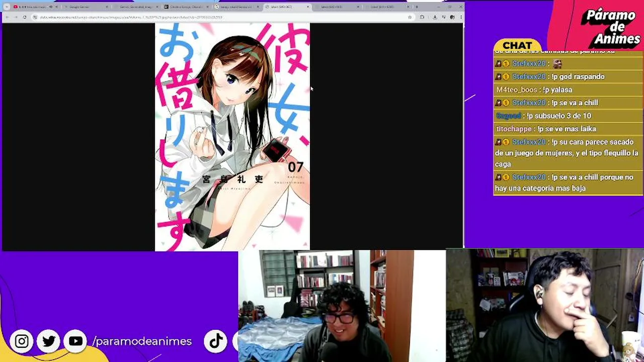Click the /paramodeanimes handle text
This screenshot has height=362, width=644.
[x=142, y=341]
